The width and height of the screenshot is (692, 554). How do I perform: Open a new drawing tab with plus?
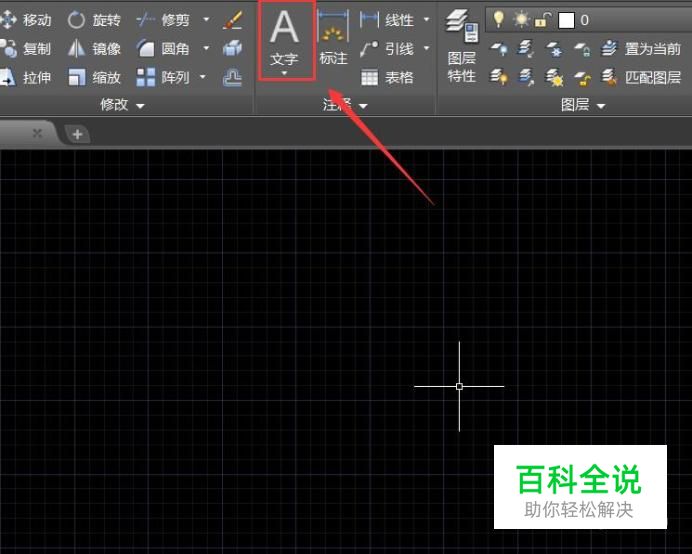point(77,134)
